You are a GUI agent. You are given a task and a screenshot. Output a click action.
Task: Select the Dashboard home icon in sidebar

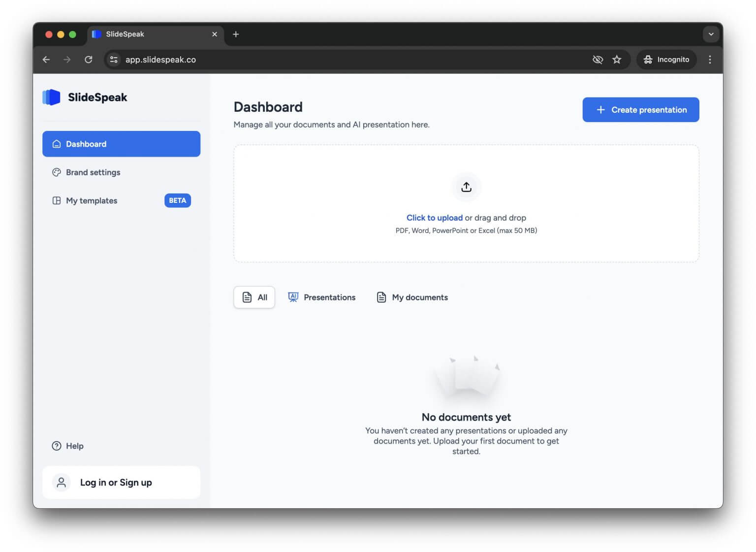56,144
